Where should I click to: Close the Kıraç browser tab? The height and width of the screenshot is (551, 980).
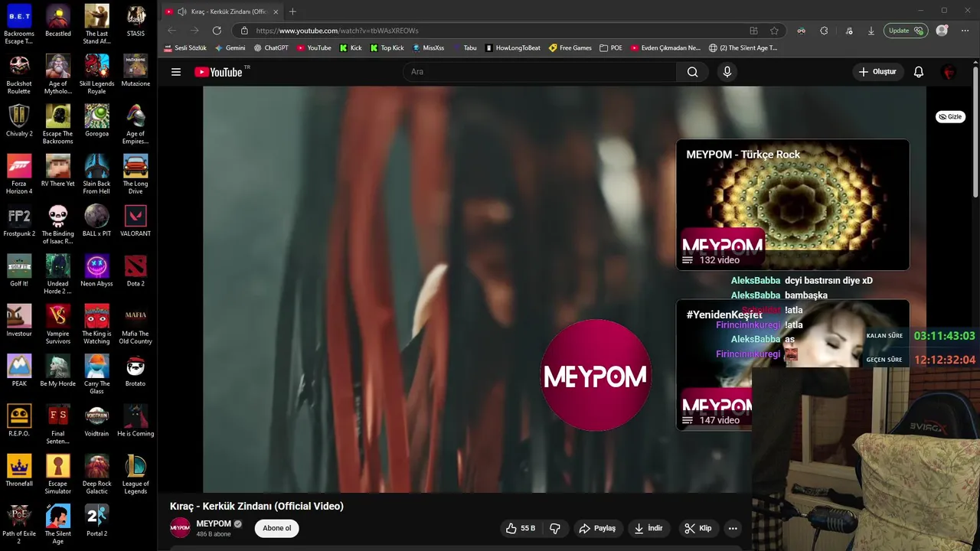point(276,11)
